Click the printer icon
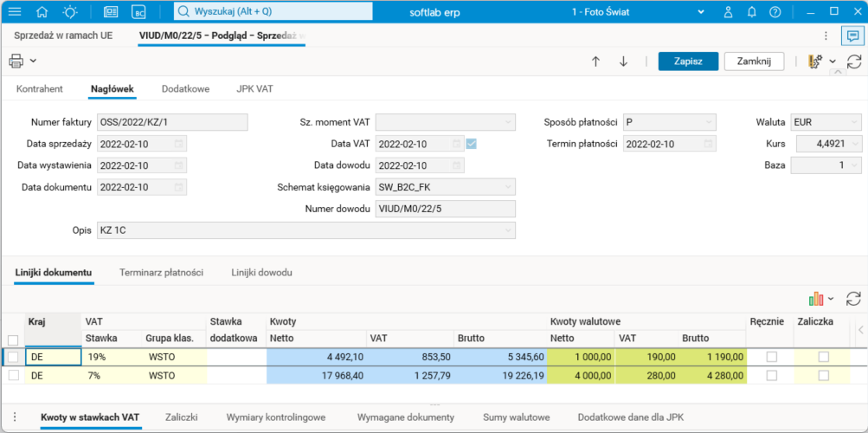Viewport: 868px width, 433px height. coord(16,61)
